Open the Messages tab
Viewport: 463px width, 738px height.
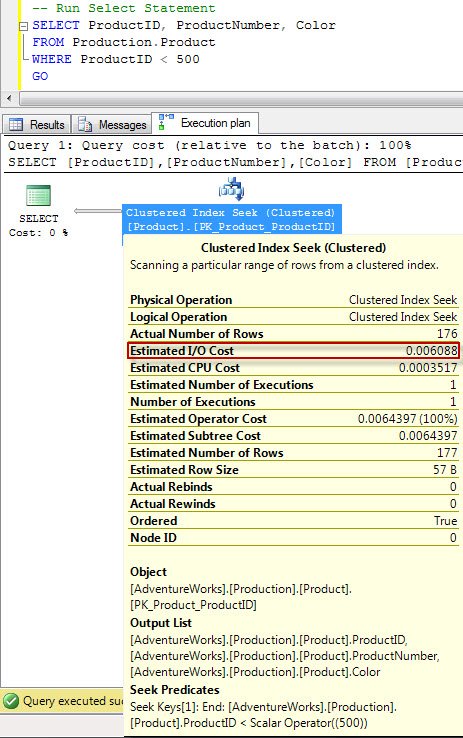click(x=112, y=125)
